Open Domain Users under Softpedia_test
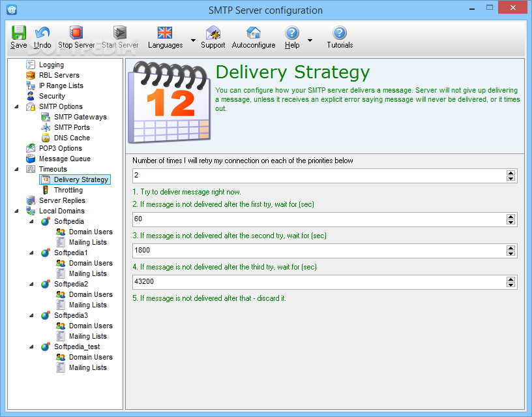Image resolution: width=532 pixels, height=417 pixels. 91,357
